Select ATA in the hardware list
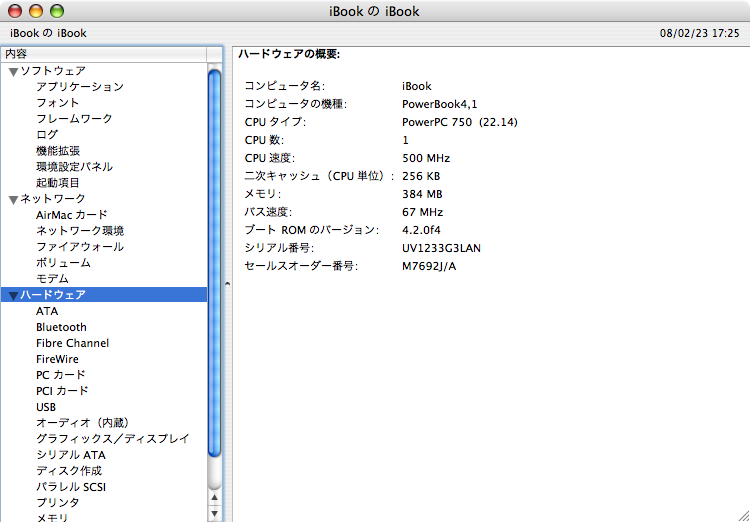The image size is (750, 522). click(x=47, y=311)
